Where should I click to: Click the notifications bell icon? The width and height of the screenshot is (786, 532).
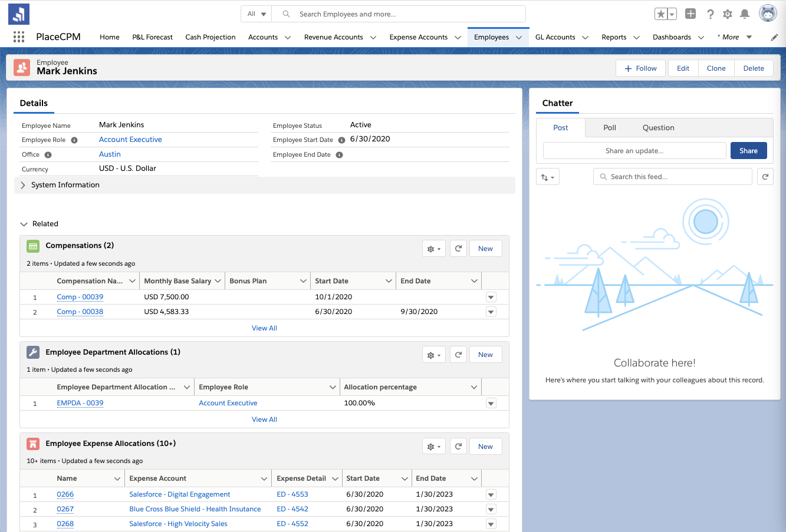[745, 14]
